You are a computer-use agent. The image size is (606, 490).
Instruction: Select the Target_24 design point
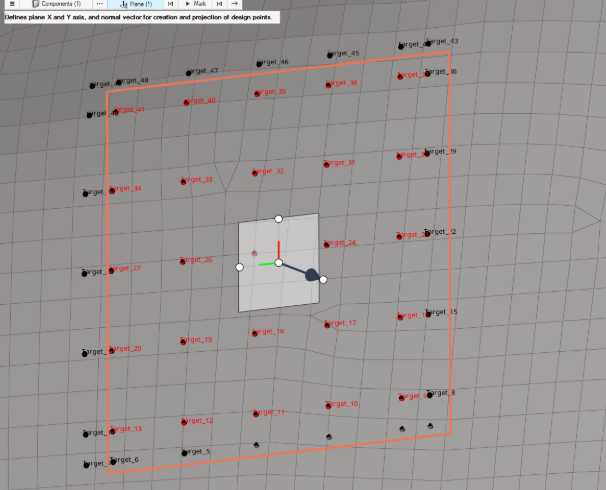pos(326,245)
